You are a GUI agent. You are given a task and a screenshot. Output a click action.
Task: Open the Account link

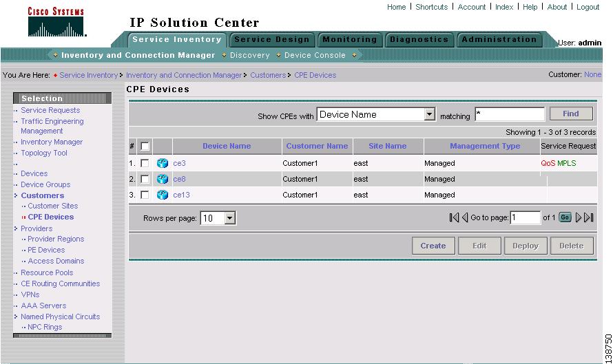(472, 7)
